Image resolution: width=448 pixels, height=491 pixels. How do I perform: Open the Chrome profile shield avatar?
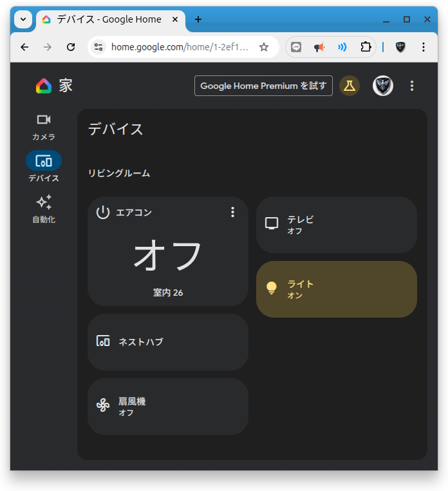(x=400, y=47)
